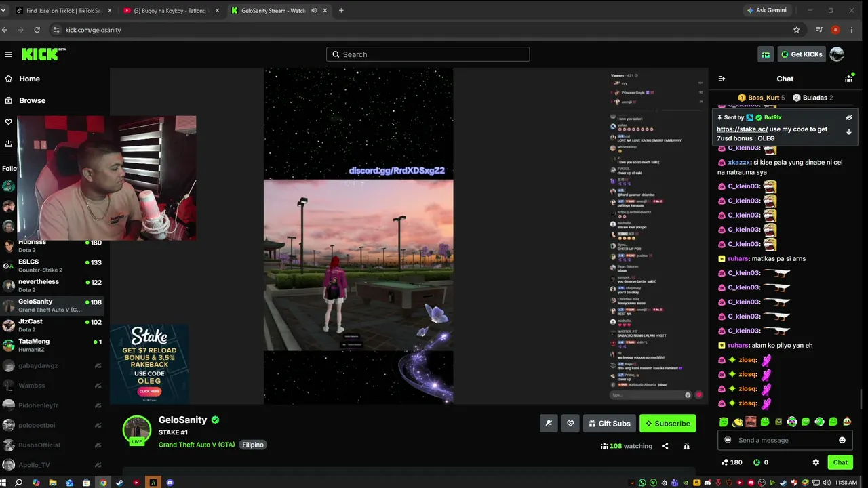Click the Stake reload bonus ad banner
The width and height of the screenshot is (868, 488).
(x=149, y=365)
